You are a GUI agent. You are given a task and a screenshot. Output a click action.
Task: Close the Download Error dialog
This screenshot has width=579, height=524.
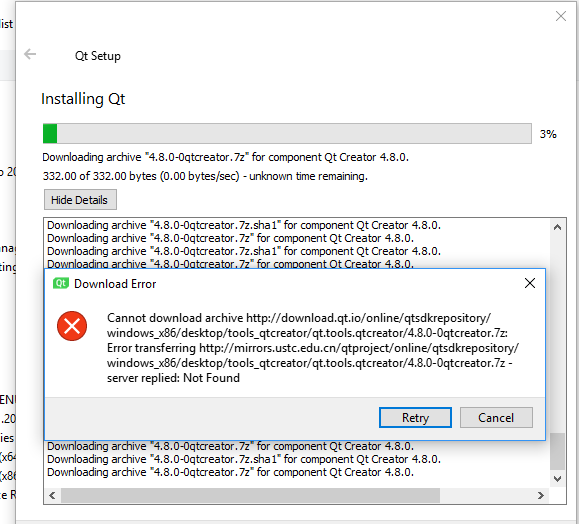[530, 283]
